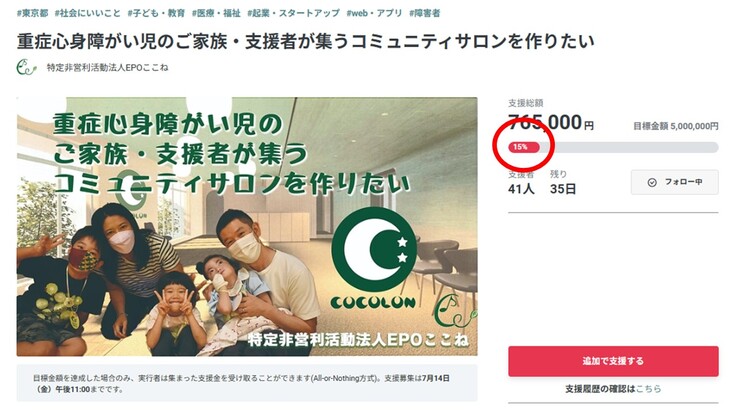Open the #子ども・教育 category tag
This screenshot has width=736, height=414.
pos(164,13)
